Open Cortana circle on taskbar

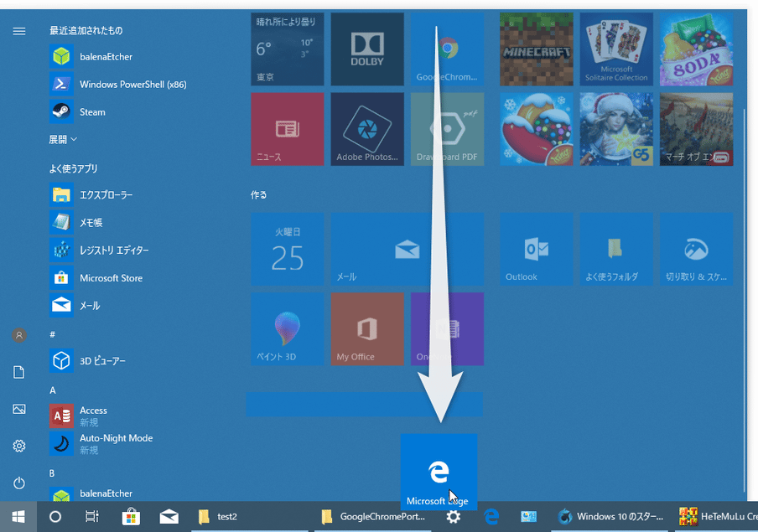[x=55, y=517]
